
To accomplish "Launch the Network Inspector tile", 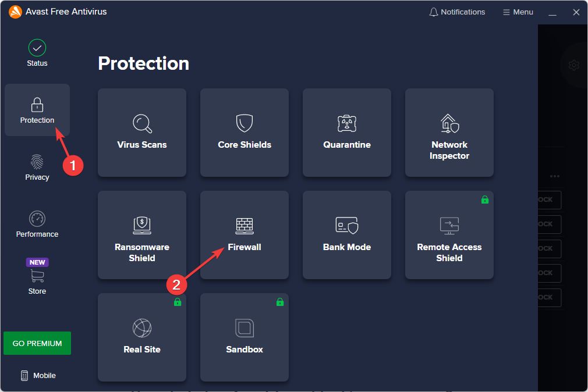I will pyautogui.click(x=449, y=133).
